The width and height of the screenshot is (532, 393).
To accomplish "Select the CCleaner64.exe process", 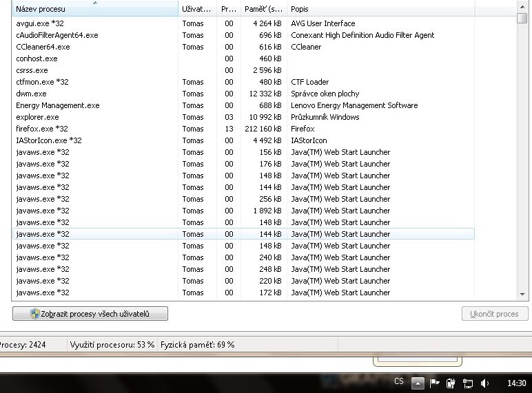I will click(243, 47).
